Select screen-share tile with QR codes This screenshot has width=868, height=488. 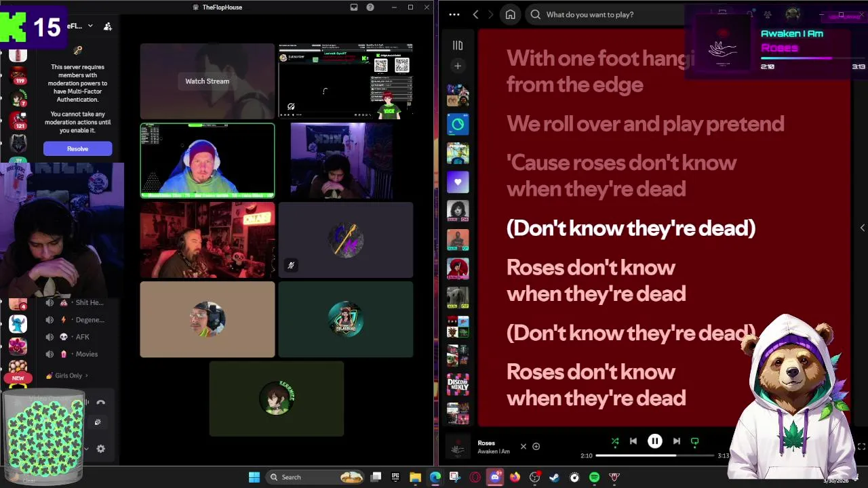(345, 81)
